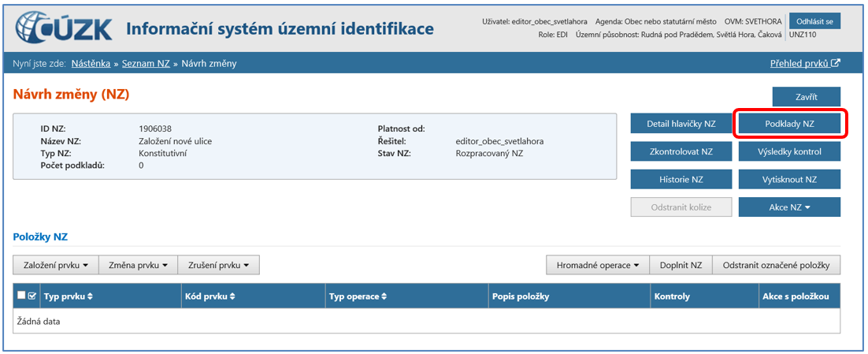Click the checked-box invert selection icon

pyautogui.click(x=32, y=296)
